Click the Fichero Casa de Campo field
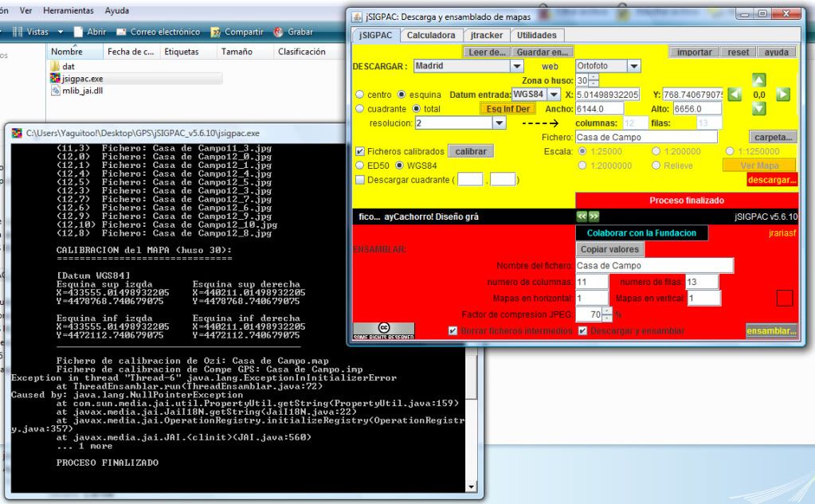Viewport: 815px width, 504px height. (x=646, y=137)
